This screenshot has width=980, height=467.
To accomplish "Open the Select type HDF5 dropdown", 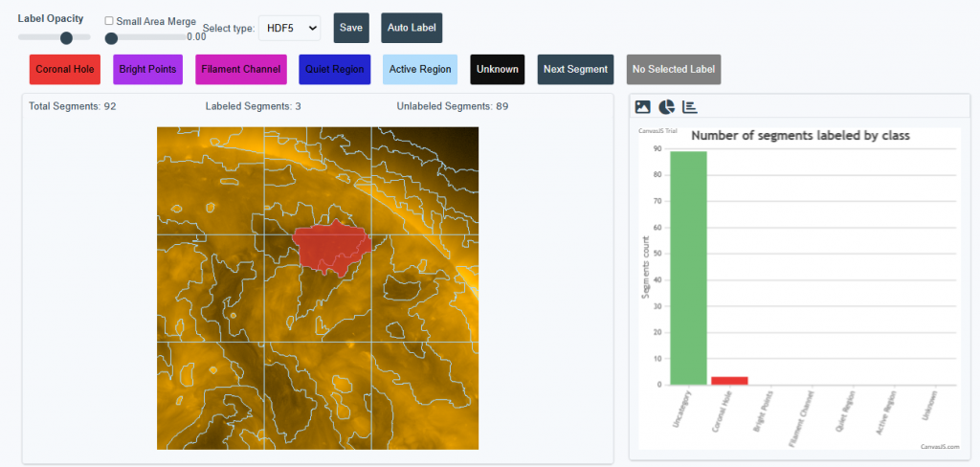I will [x=289, y=28].
